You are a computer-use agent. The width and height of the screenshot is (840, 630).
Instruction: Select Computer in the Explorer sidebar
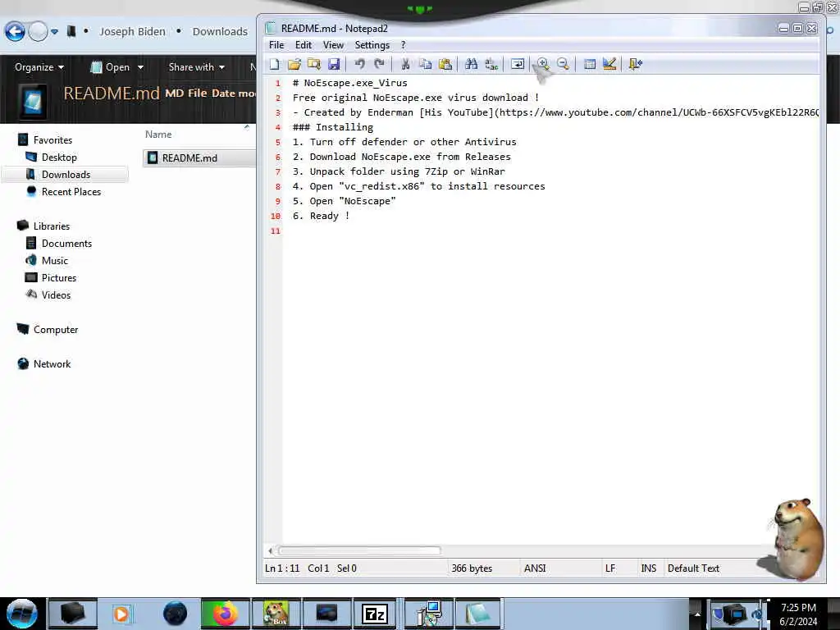[x=55, y=330]
